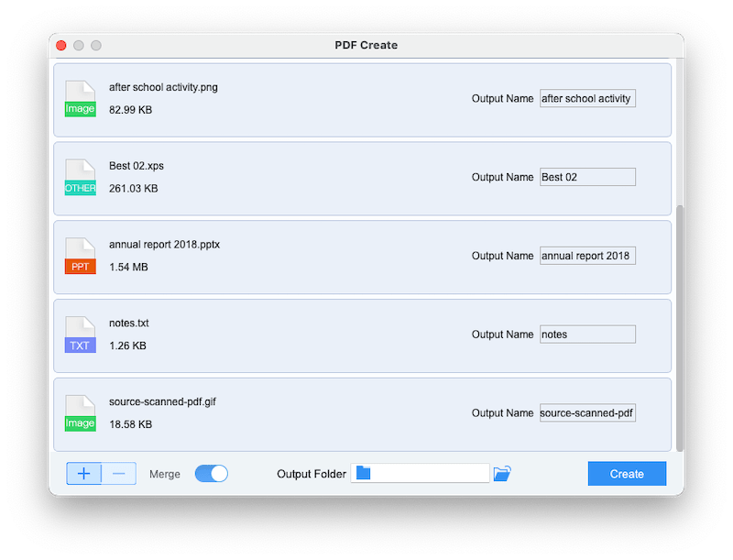Select file name 'Best 02.xps'

[137, 166]
